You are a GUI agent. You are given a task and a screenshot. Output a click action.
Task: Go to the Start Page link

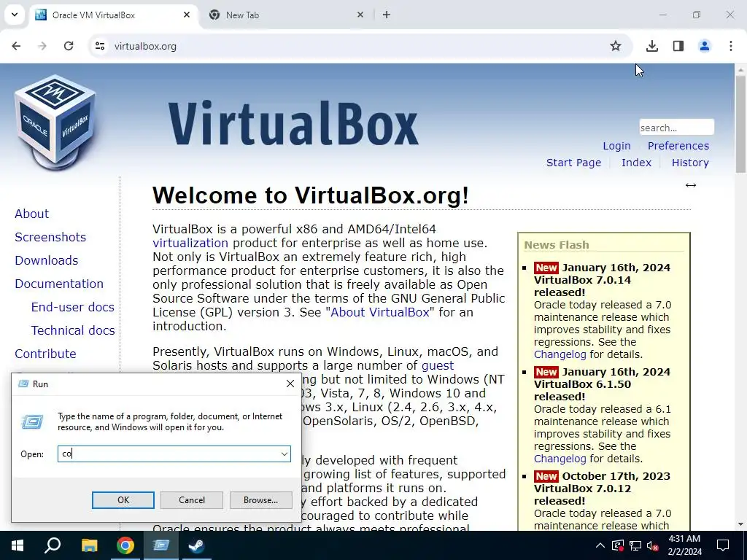click(573, 163)
